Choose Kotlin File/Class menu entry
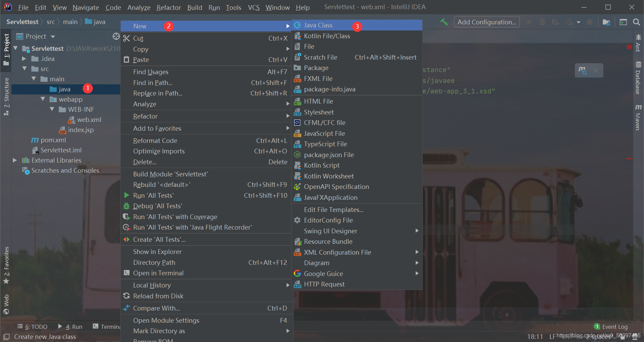644x342 pixels. coord(357,36)
